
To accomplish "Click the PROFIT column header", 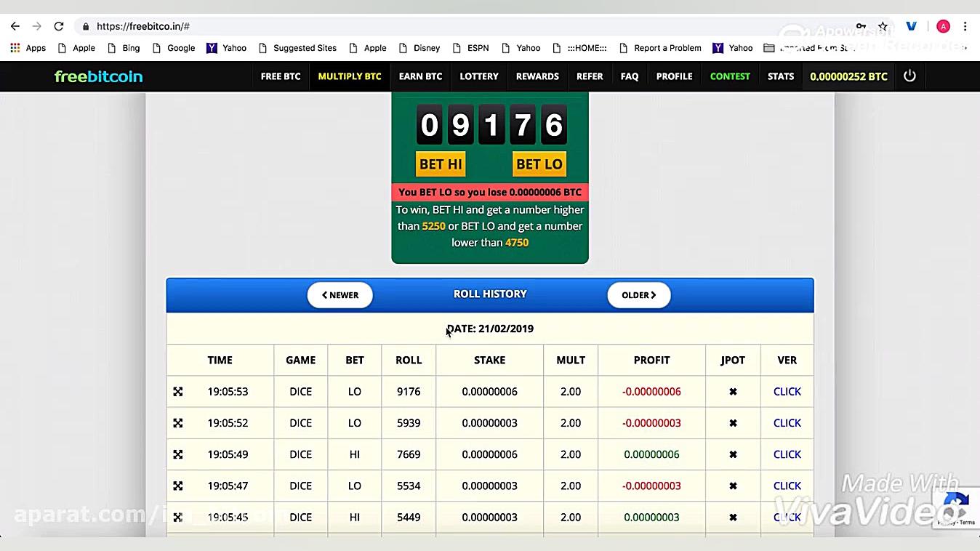I will point(651,361).
